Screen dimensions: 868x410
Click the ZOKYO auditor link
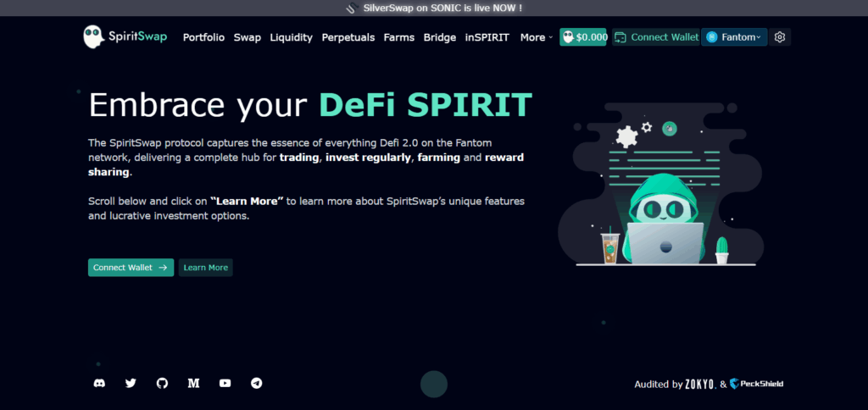point(701,384)
